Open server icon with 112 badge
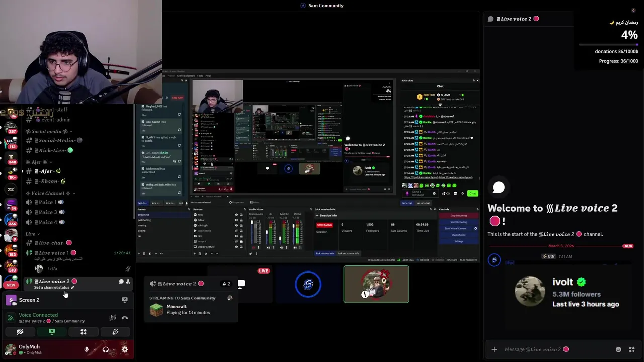The image size is (644, 362). tap(11, 142)
